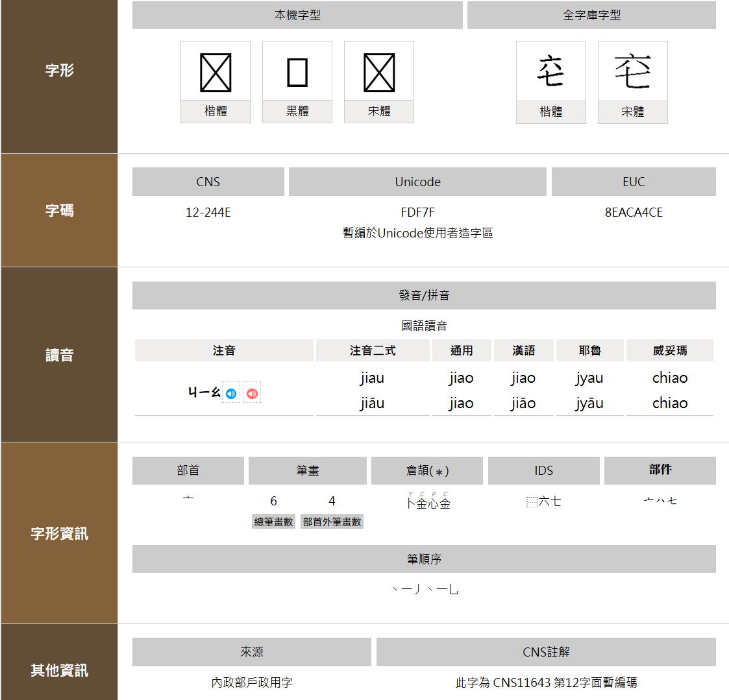The height and width of the screenshot is (700, 729).
Task: Click the CNS column header
Action: coord(208,182)
